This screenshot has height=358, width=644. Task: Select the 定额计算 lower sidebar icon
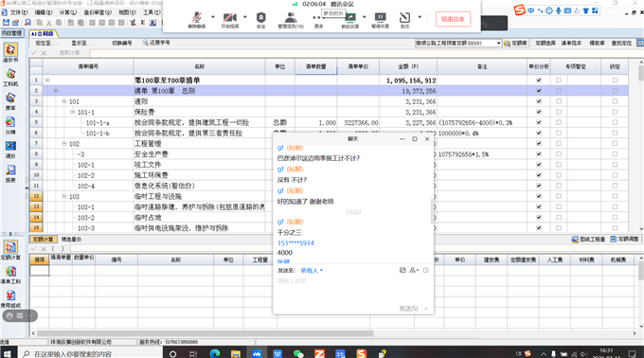10,247
